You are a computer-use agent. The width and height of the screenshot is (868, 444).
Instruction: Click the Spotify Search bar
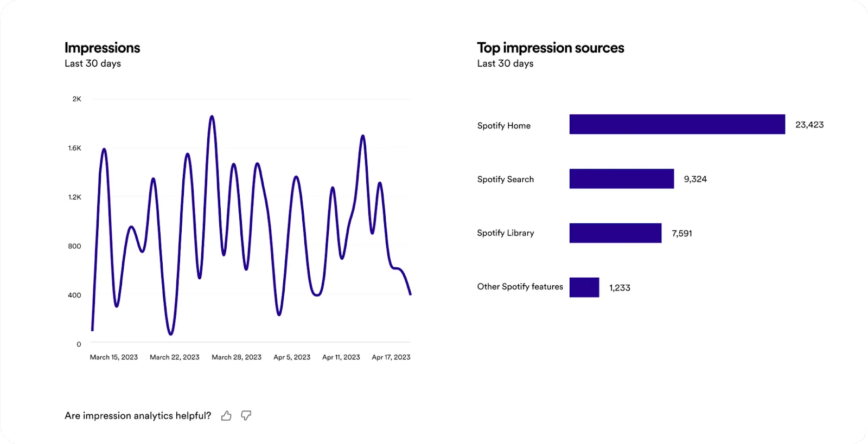coord(622,179)
